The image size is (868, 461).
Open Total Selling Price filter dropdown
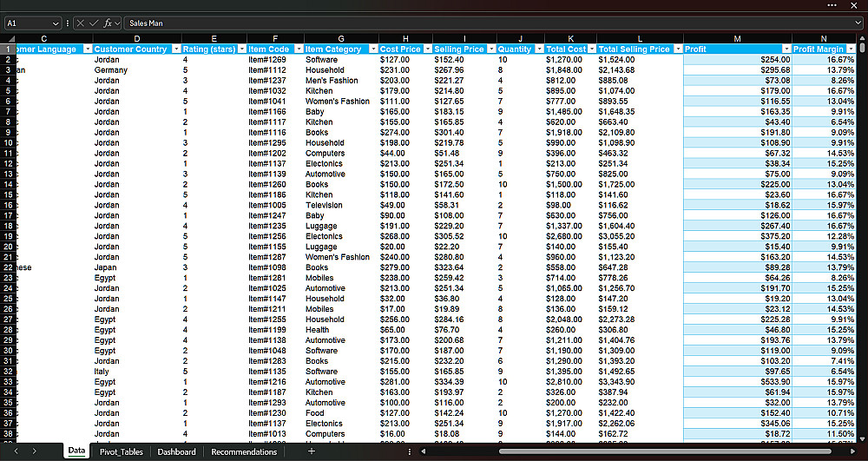coord(678,49)
